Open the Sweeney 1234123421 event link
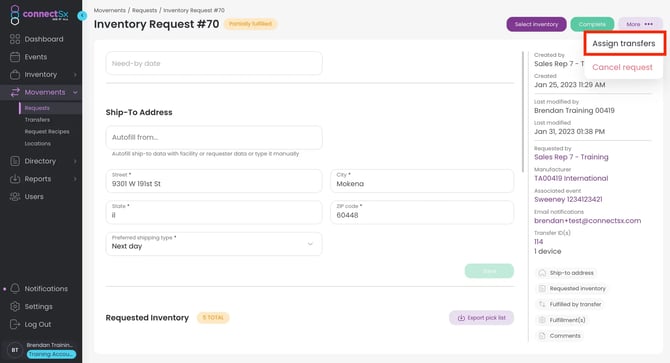The height and width of the screenshot is (363, 670). pyautogui.click(x=568, y=199)
